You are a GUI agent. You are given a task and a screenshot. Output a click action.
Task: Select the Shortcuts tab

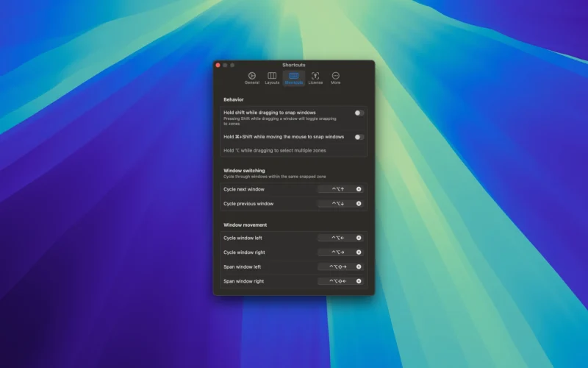coord(293,78)
